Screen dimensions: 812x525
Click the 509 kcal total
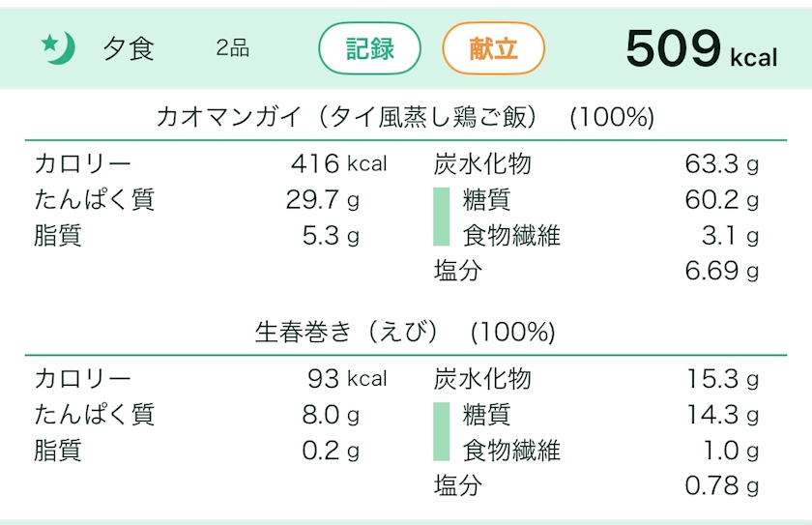pos(701,48)
